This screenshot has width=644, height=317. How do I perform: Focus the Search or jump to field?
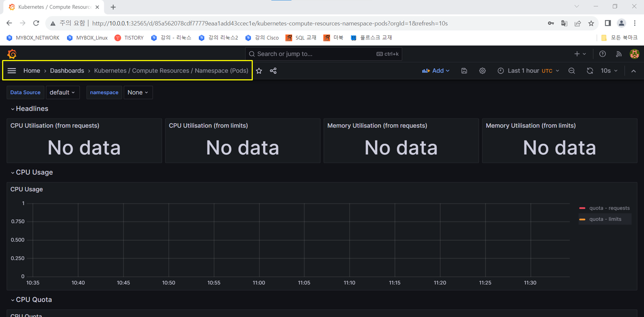point(324,54)
